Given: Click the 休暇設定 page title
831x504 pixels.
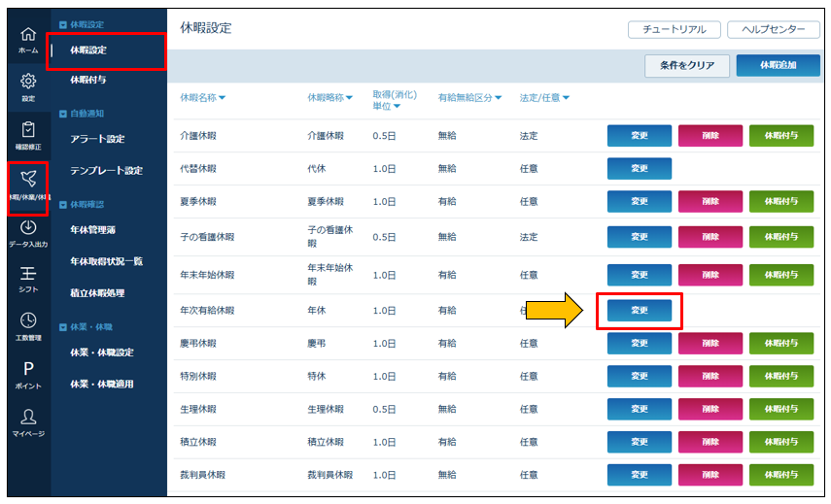Looking at the screenshot, I should pyautogui.click(x=206, y=28).
